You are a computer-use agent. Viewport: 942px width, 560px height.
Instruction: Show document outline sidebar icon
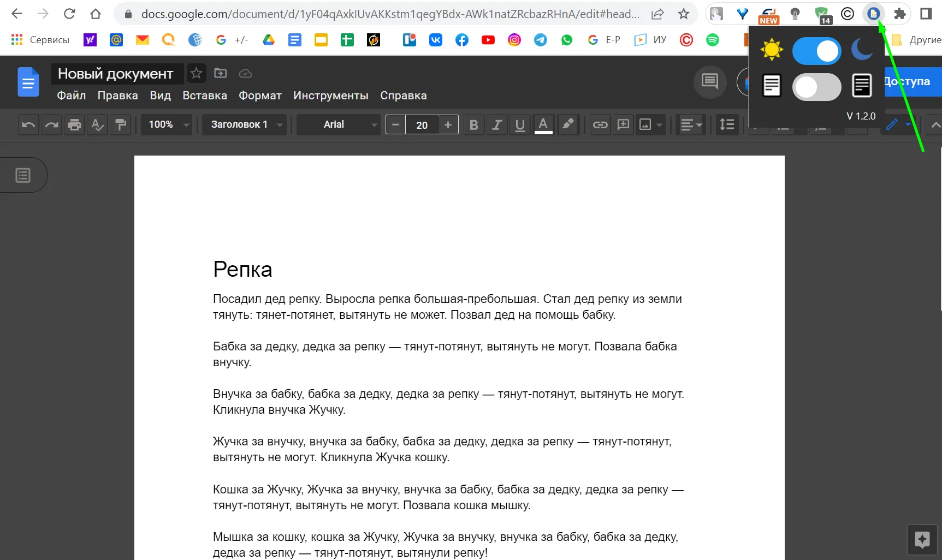tap(23, 175)
